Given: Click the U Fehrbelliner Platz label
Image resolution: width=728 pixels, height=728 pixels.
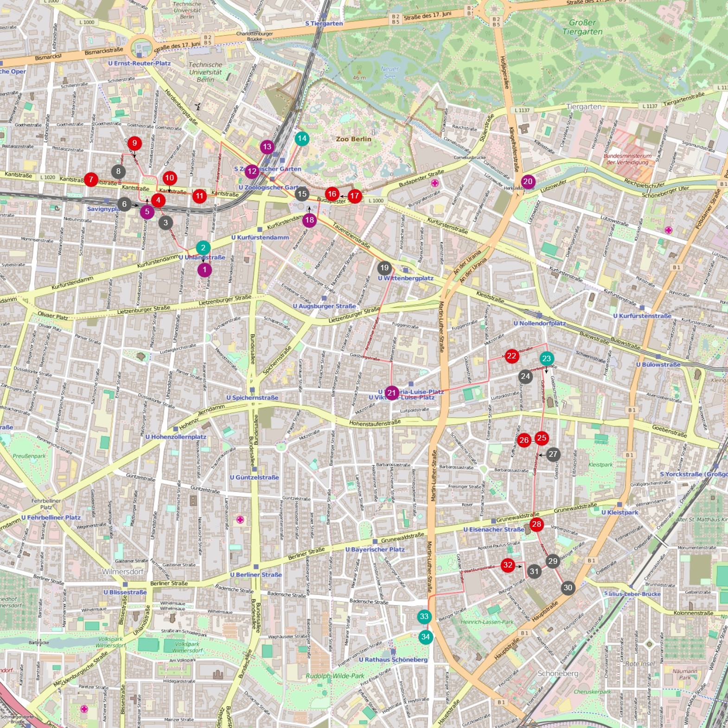Looking at the screenshot, I should pyautogui.click(x=51, y=518).
